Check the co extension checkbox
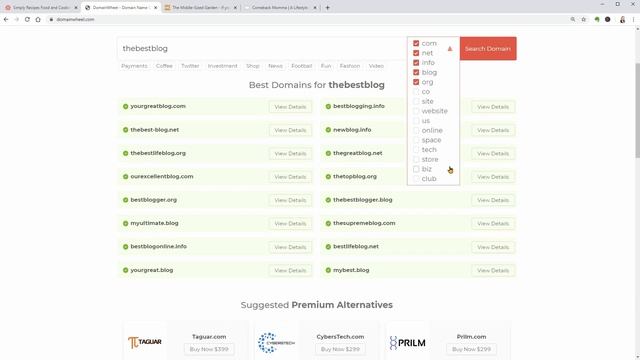The height and width of the screenshot is (360, 640). coord(416,92)
